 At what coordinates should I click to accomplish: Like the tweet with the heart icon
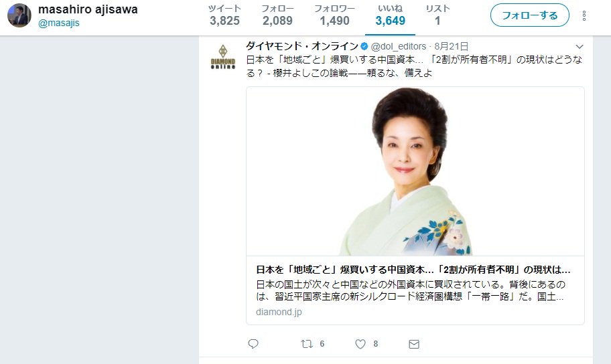360,344
